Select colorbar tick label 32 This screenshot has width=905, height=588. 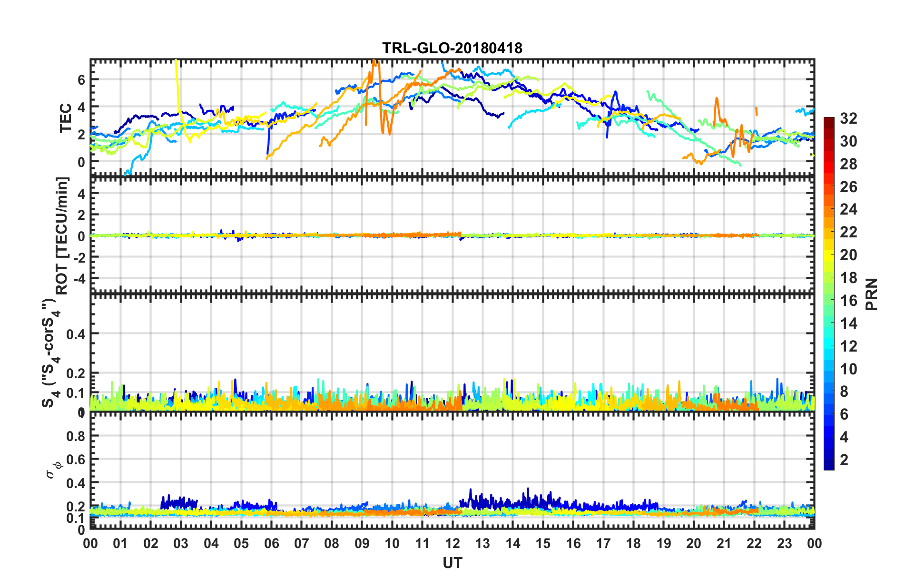pos(848,118)
